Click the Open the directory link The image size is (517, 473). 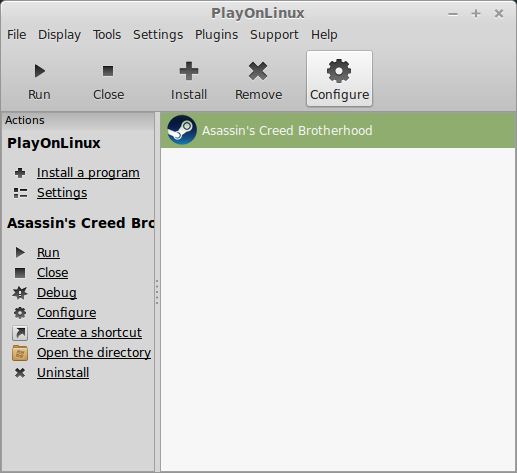pyautogui.click(x=94, y=353)
